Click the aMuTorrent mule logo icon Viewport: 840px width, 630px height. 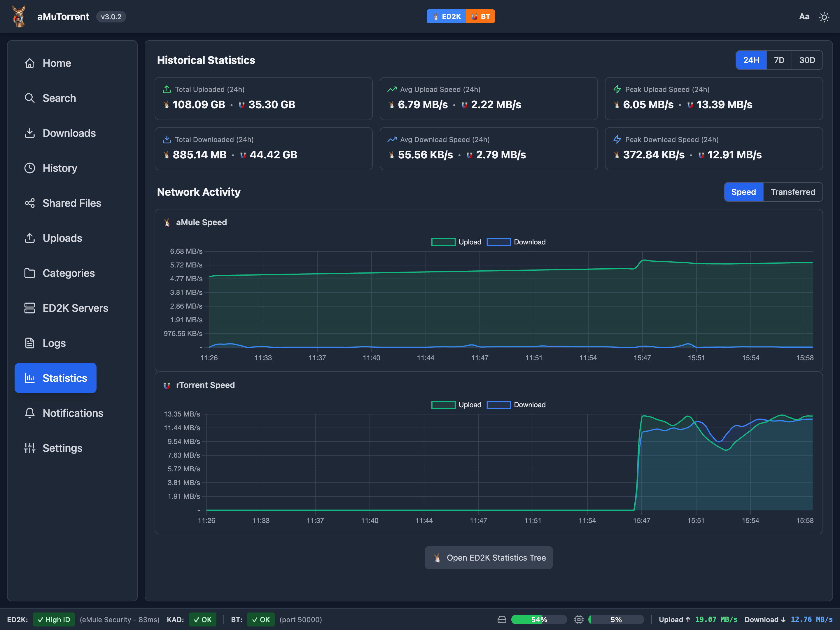(x=19, y=16)
